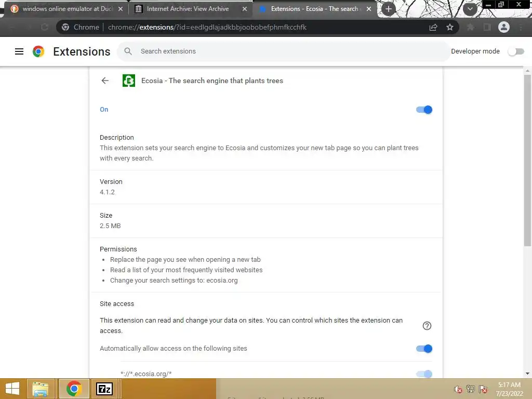The height and width of the screenshot is (399, 532).
Task: Click 'Change your search settings to: ecosia.org'
Action: (174, 281)
